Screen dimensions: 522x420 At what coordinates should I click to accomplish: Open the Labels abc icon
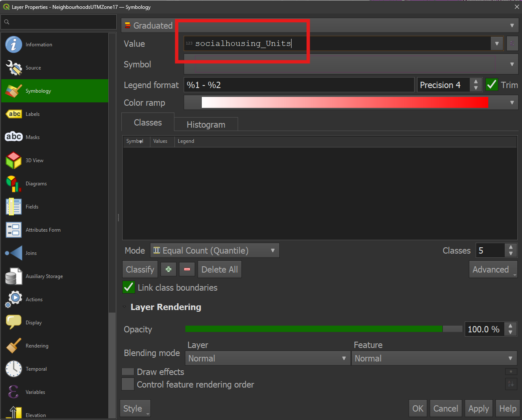tap(13, 114)
